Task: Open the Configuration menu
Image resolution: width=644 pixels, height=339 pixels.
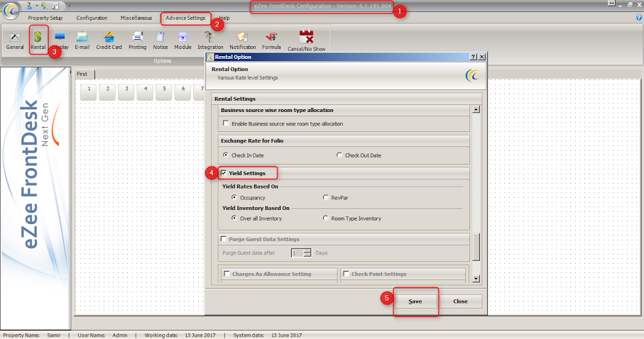Action: (x=92, y=18)
